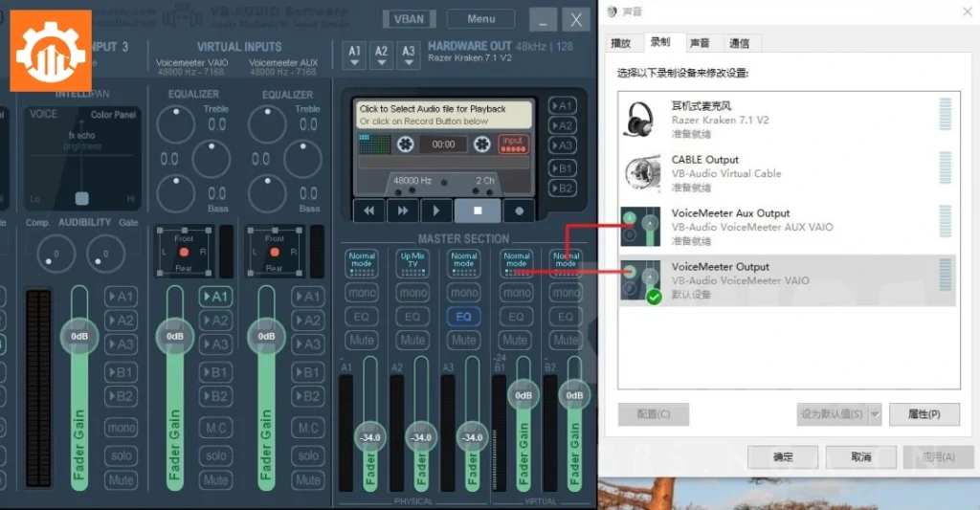The height and width of the screenshot is (510, 980).
Task: Toggle mono on Hardware Input 3 strip
Action: (x=122, y=428)
